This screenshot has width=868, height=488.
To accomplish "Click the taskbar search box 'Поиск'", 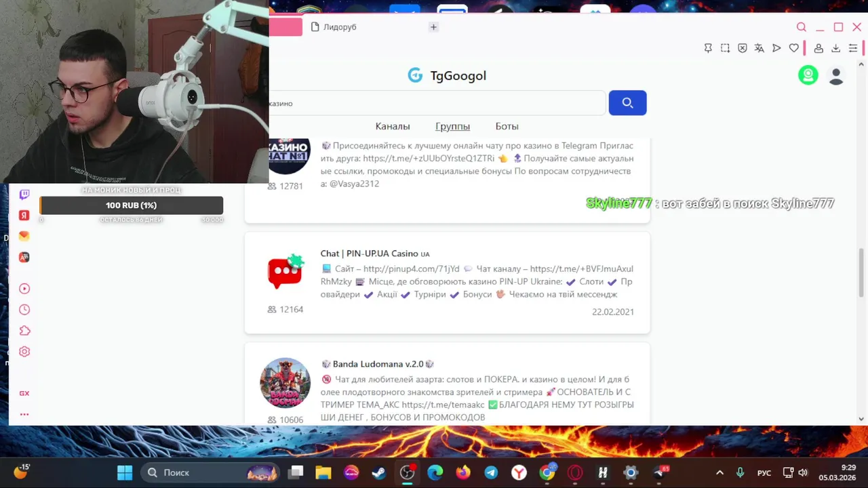I will coord(211,472).
